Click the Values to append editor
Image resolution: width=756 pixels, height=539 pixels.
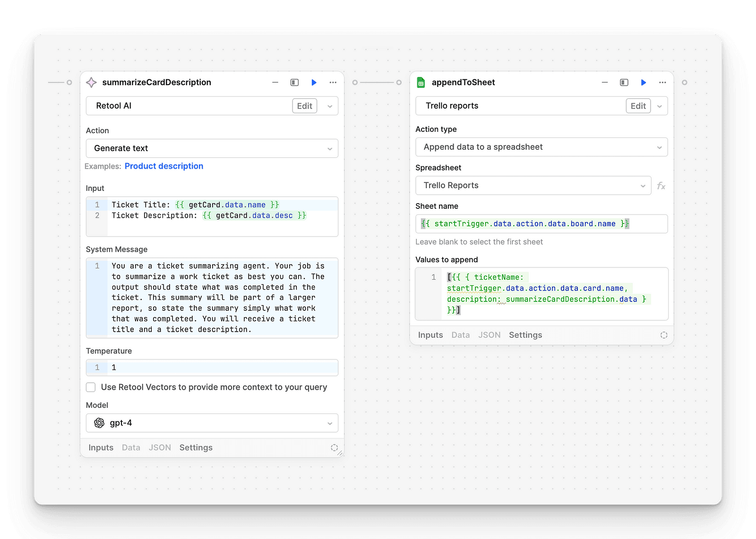point(541,294)
